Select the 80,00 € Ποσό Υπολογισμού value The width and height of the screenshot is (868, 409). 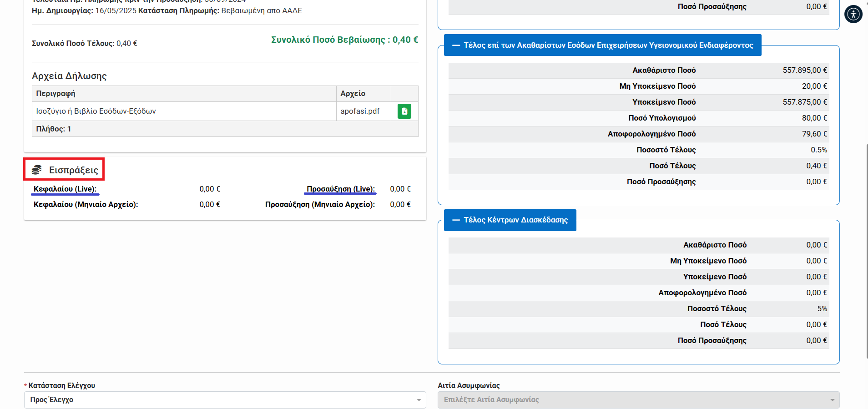814,118
